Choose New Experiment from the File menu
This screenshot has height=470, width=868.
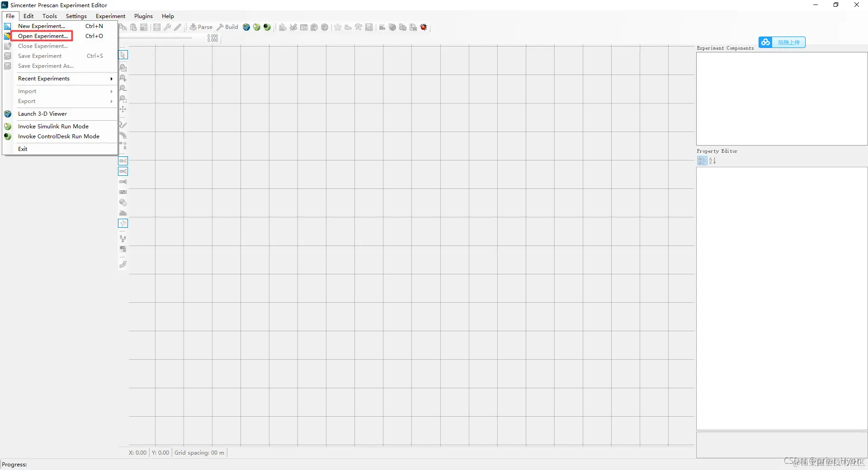60,26
